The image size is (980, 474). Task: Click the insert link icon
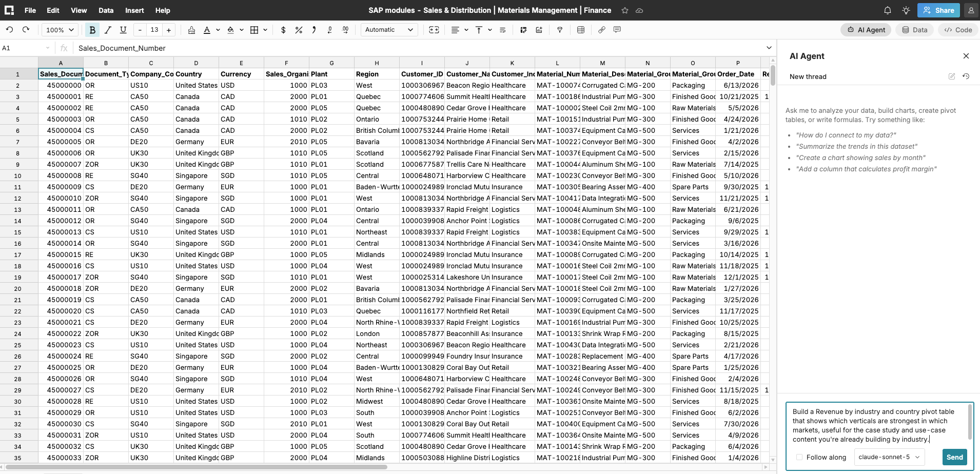[x=602, y=30]
